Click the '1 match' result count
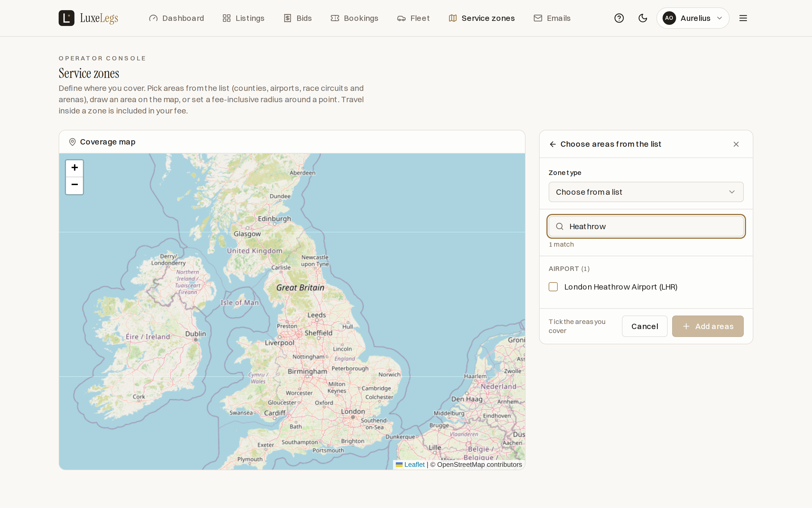The width and height of the screenshot is (812, 508). (x=561, y=245)
